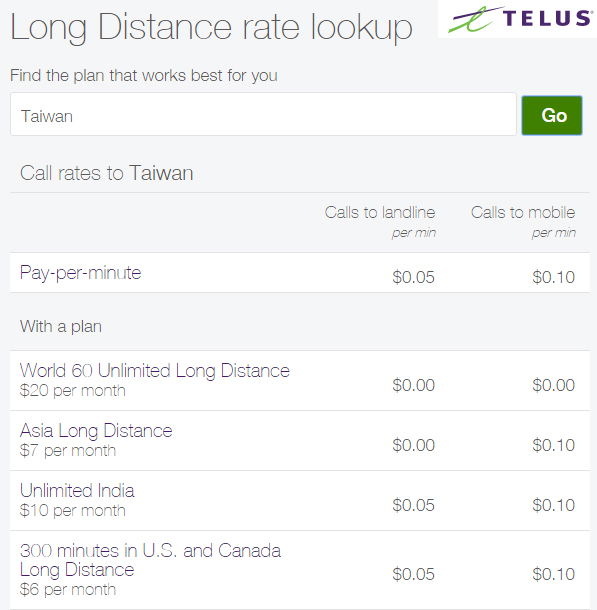Open the Unlimited India plan

77,491
